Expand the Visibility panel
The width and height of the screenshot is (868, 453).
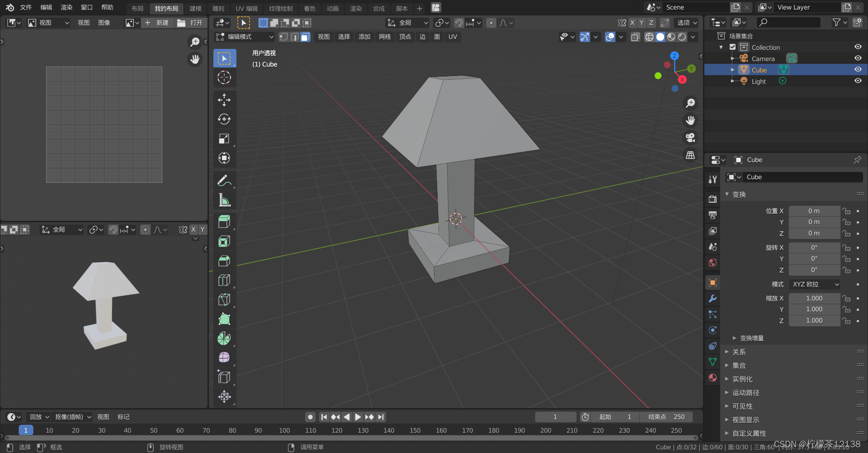[742, 406]
